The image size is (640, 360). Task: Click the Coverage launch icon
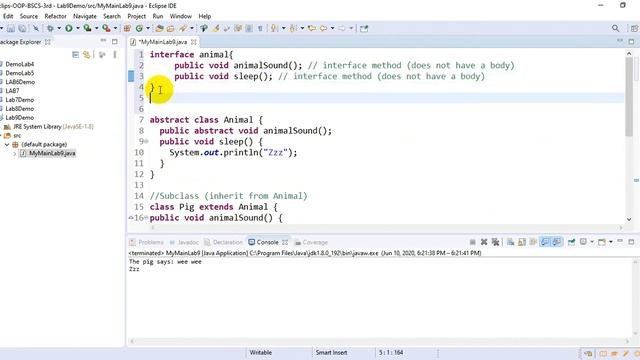tap(87, 28)
